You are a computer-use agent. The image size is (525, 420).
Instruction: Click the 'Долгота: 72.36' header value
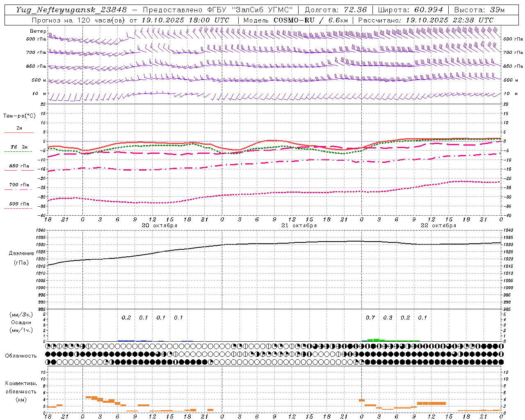pyautogui.click(x=336, y=10)
